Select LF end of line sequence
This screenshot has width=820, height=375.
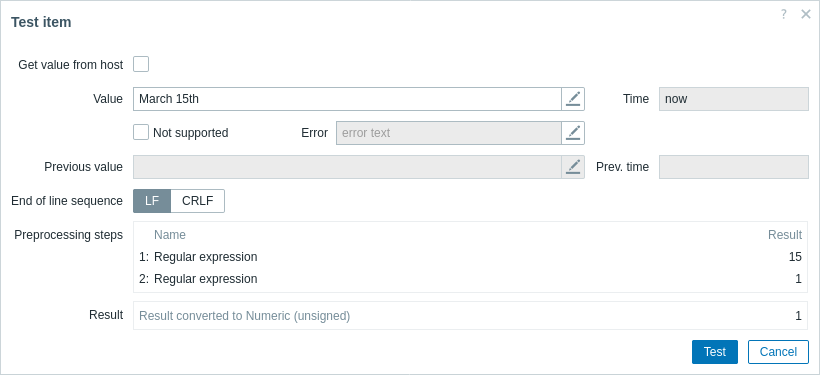point(152,201)
